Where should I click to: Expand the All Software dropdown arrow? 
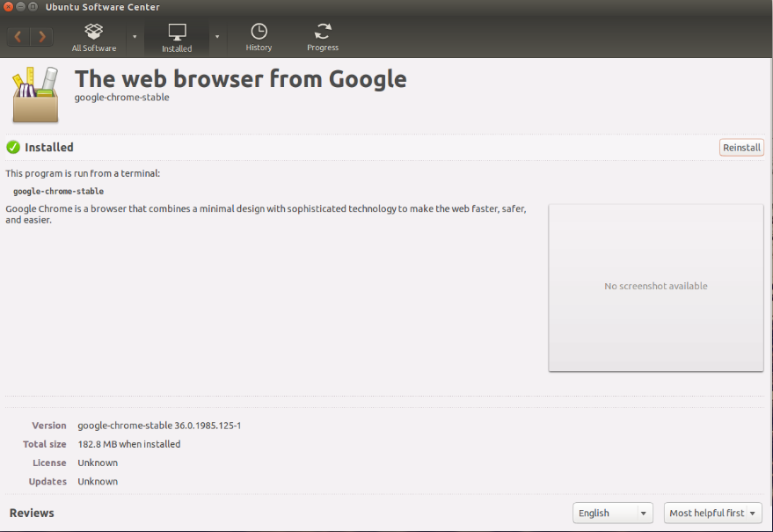(x=135, y=36)
